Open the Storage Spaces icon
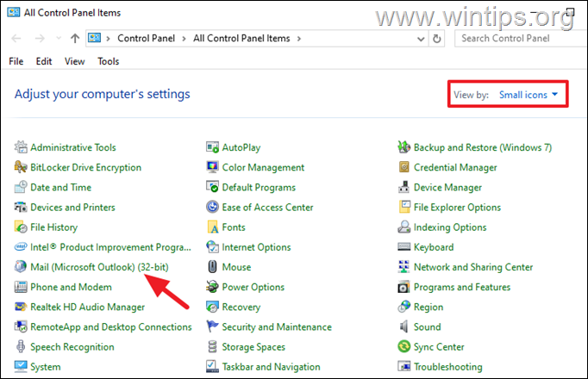 213,346
